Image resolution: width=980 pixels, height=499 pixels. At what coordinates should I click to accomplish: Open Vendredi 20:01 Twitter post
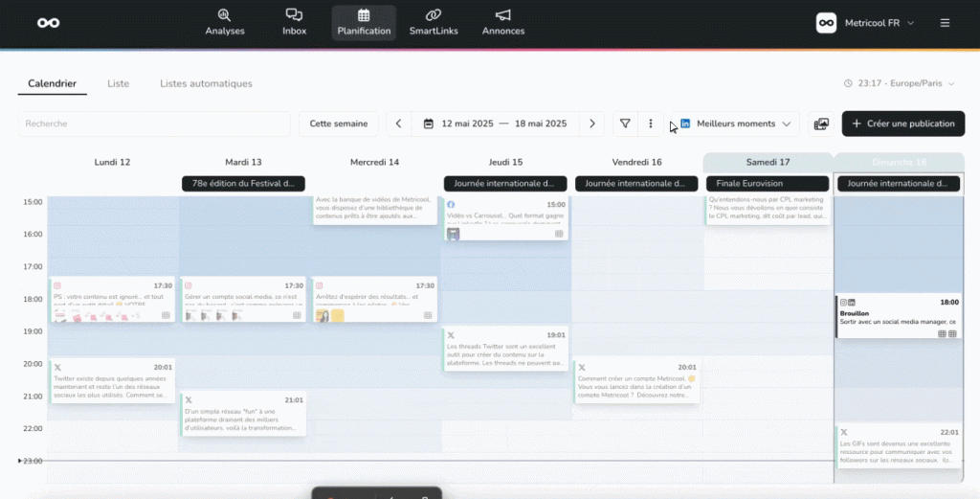636,381
